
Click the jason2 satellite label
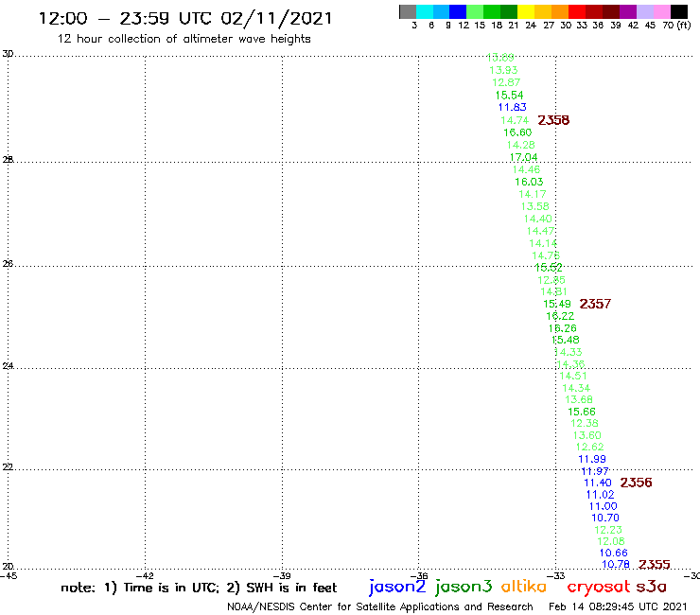(397, 587)
